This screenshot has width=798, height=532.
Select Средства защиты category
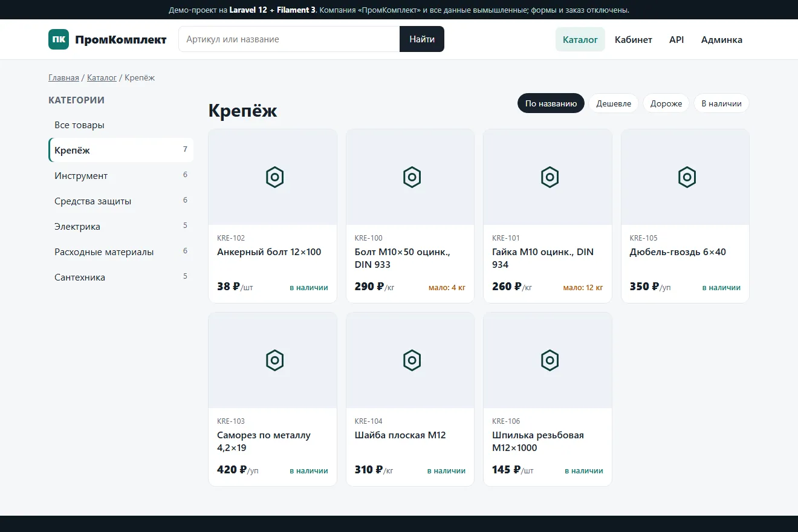tap(121, 201)
